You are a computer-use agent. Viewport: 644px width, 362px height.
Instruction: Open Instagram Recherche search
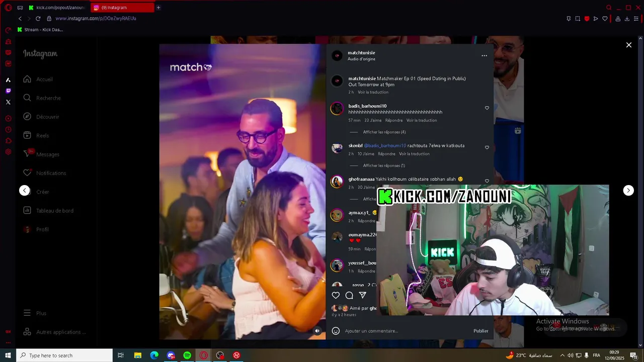click(42, 98)
